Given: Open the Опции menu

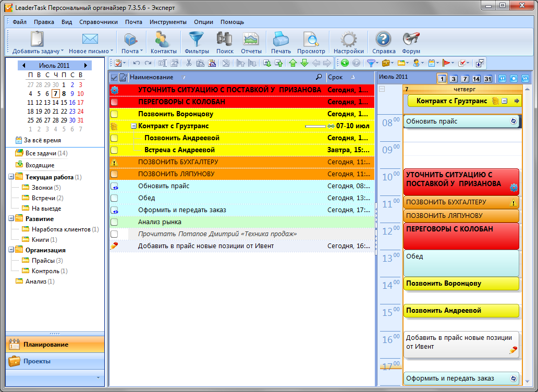Looking at the screenshot, I should [203, 22].
